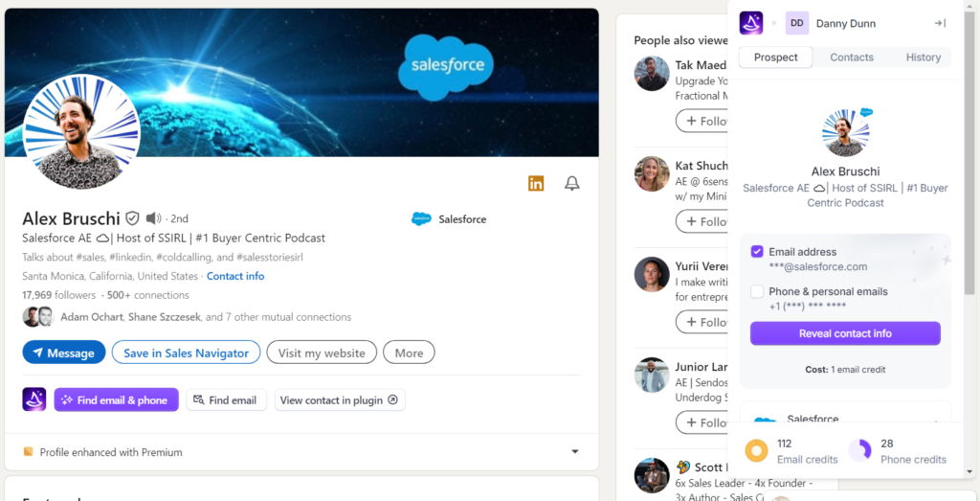This screenshot has width=980, height=501.
Task: Open Scott's profile picture in People also viewed
Action: [652, 475]
